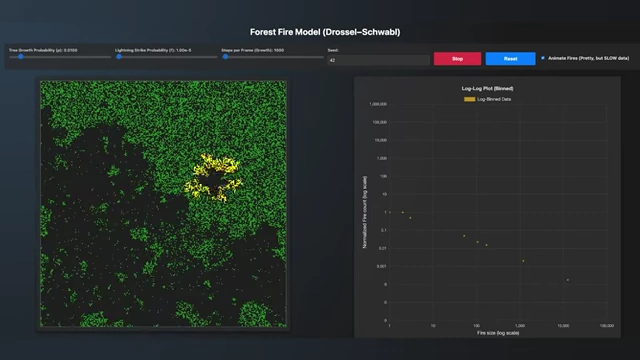Click the 1,000,000 y-axis tick label

(x=378, y=104)
